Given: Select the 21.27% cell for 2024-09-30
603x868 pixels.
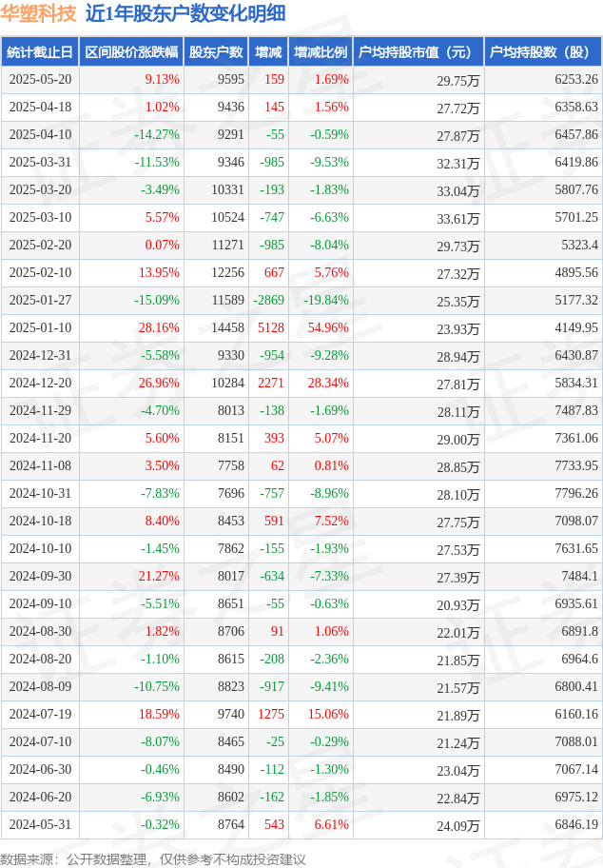Looking at the screenshot, I should point(159,576).
